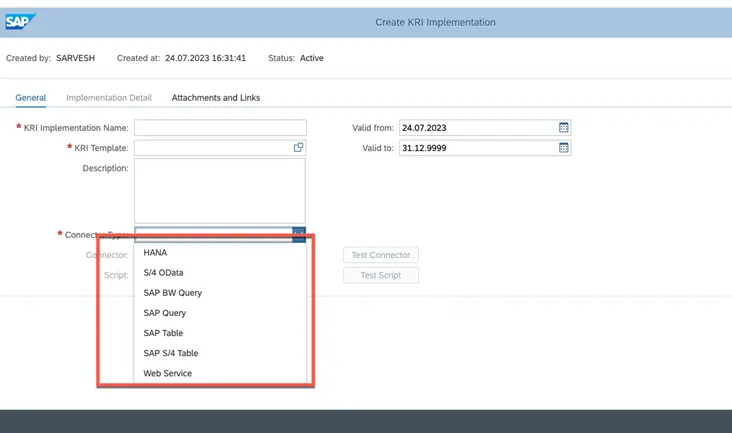The image size is (732, 433).
Task: Focus the KRI Implementation Name field
Action: coord(220,128)
